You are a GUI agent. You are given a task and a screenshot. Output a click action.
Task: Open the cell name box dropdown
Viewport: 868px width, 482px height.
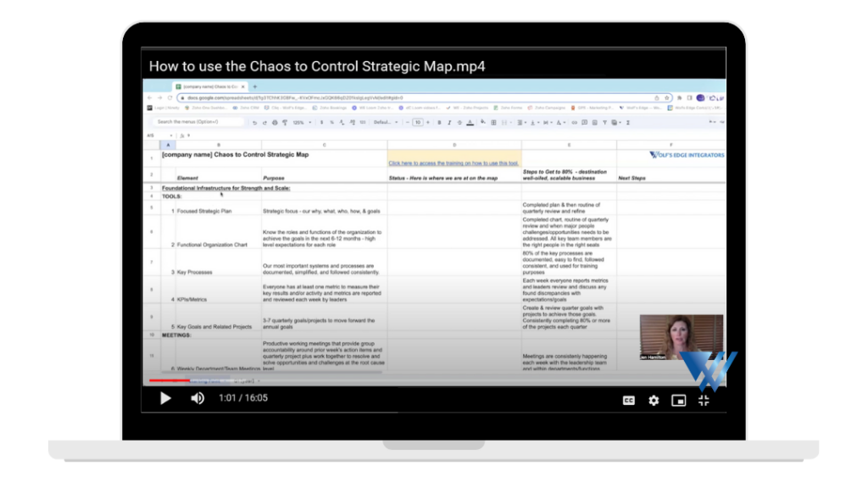click(171, 136)
